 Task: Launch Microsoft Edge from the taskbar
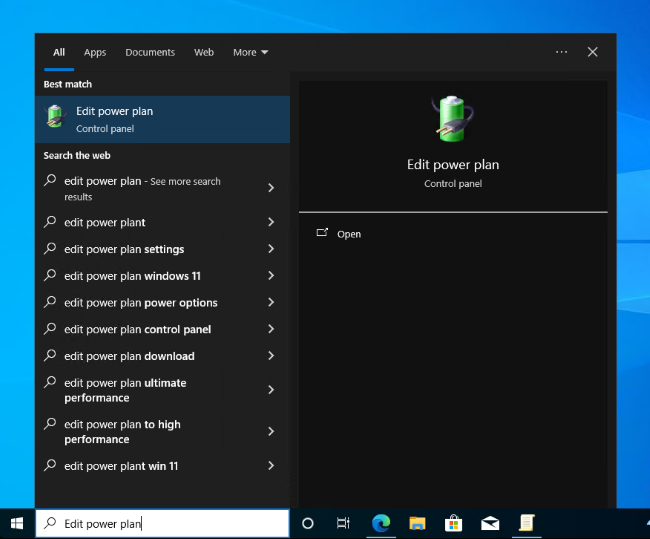point(380,523)
